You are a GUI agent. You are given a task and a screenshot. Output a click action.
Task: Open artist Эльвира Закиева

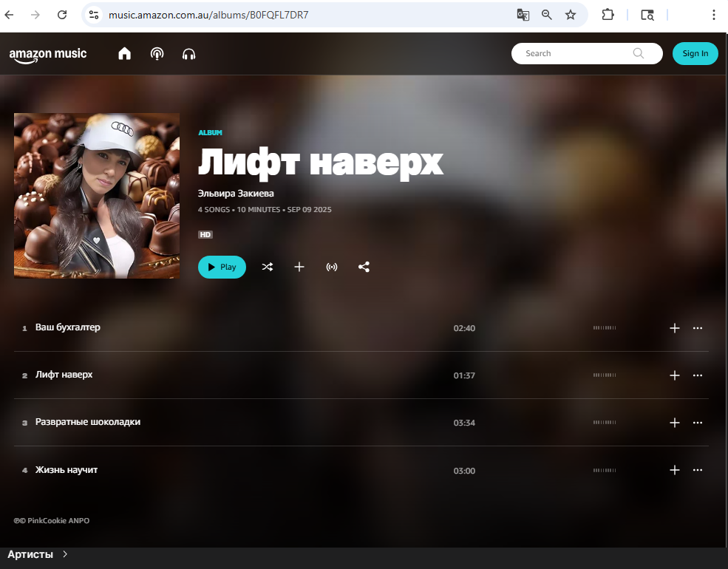pos(236,193)
